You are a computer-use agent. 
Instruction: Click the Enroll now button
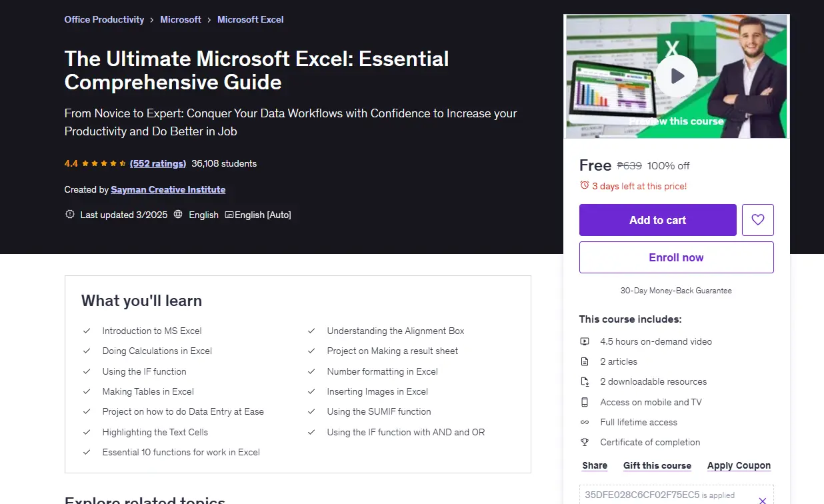pyautogui.click(x=677, y=257)
